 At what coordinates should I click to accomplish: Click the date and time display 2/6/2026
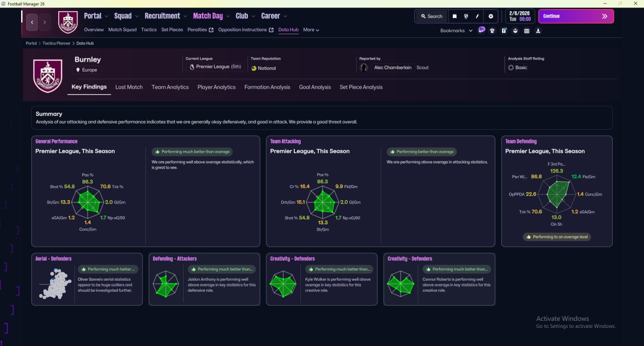point(520,16)
